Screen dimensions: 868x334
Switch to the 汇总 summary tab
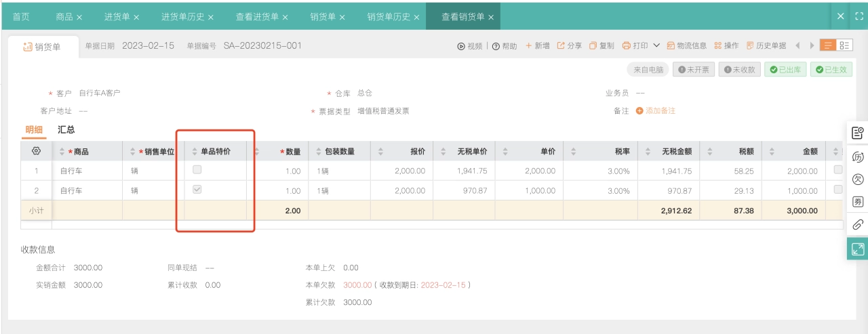pos(66,129)
